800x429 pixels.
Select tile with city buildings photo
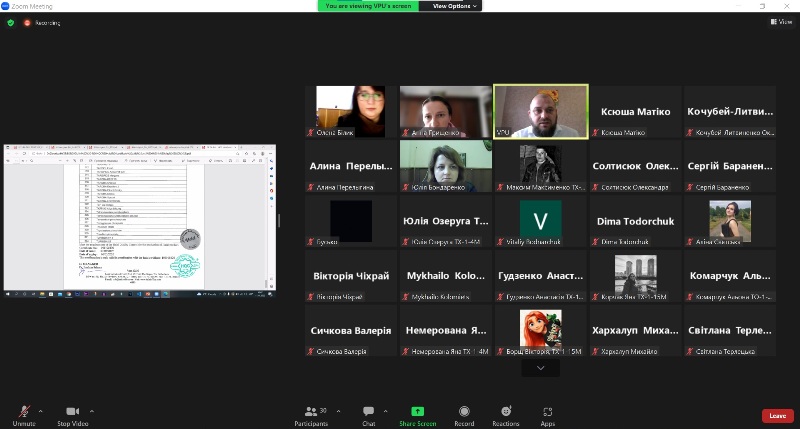click(x=635, y=275)
